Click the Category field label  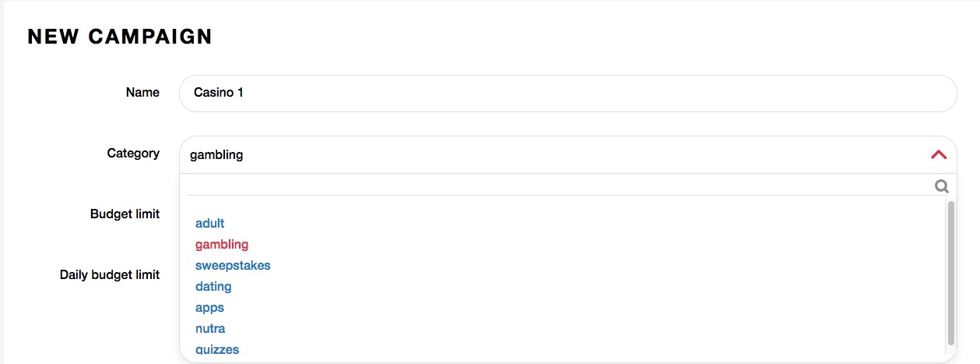point(133,153)
